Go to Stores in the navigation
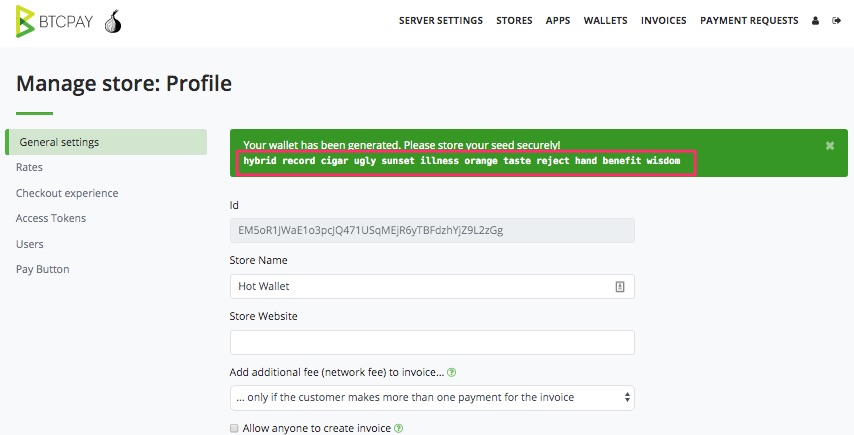This screenshot has width=854, height=435. tap(514, 21)
